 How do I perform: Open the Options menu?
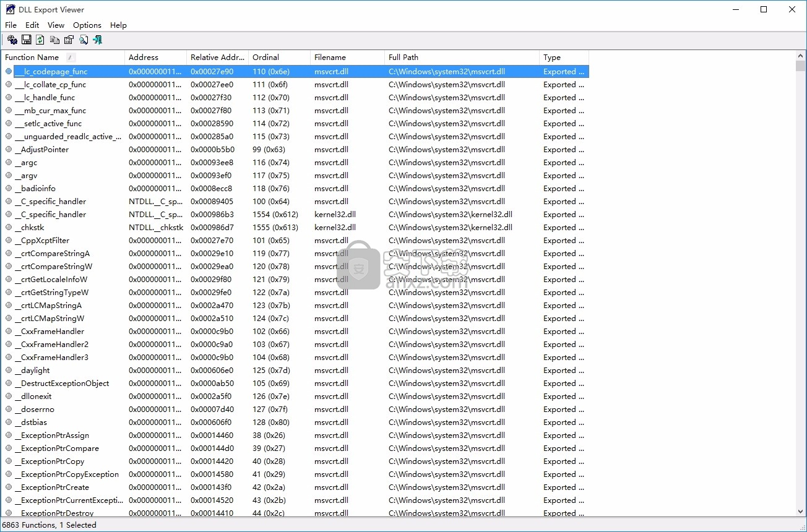(x=87, y=25)
